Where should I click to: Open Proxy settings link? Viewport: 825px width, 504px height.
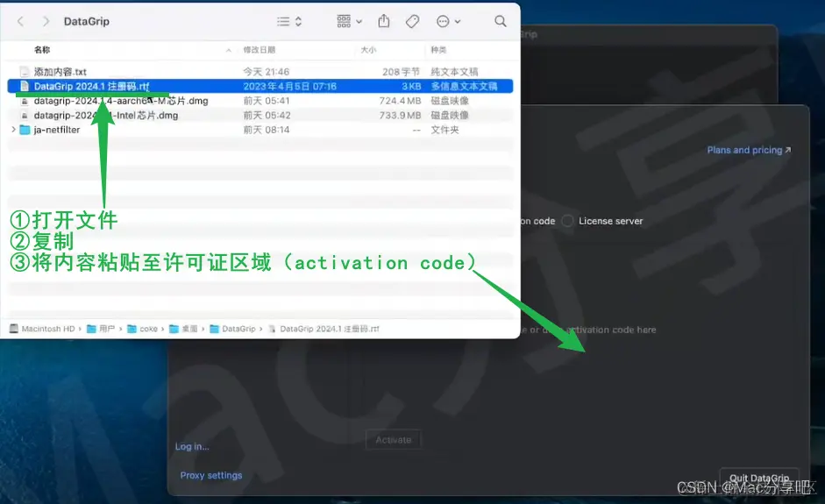coord(211,475)
